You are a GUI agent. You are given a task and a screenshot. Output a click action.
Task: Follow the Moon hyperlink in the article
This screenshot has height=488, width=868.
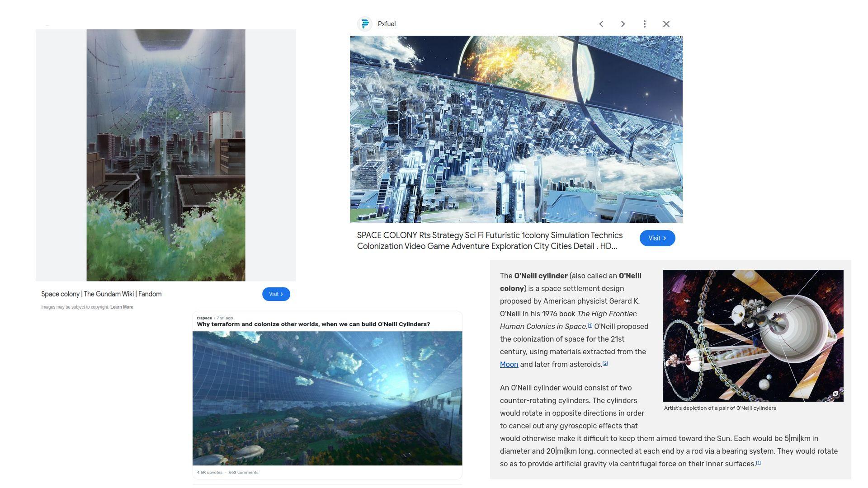pyautogui.click(x=509, y=365)
